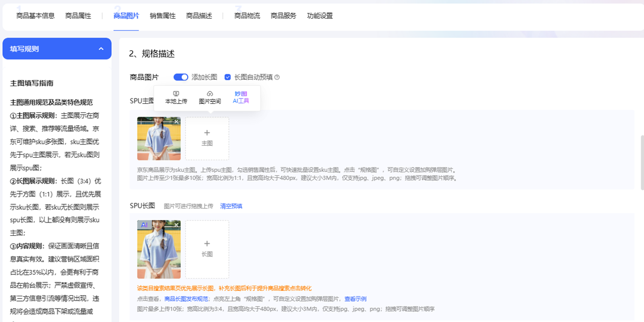The image size is (644, 322).
Task: Click the help icon beside 长图自动预填
Action: click(277, 78)
